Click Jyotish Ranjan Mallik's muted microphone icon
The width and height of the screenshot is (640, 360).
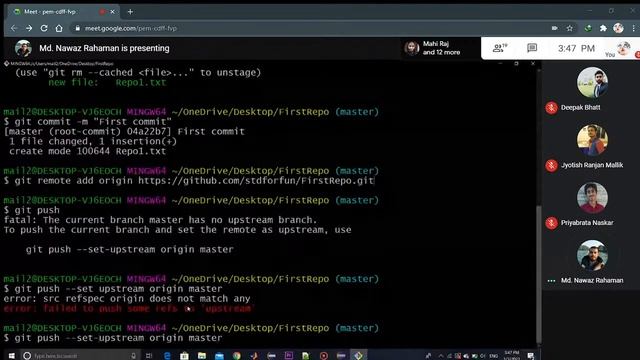click(551, 165)
